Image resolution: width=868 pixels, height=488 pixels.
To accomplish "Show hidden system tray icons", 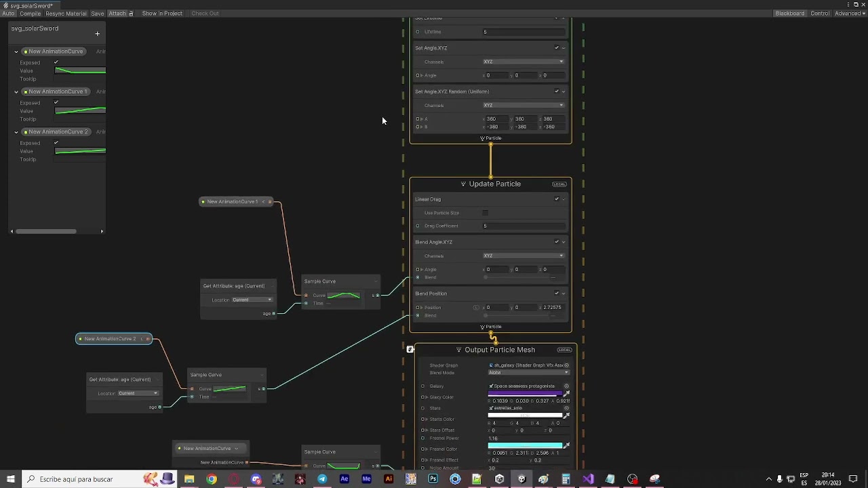I will pyautogui.click(x=768, y=479).
